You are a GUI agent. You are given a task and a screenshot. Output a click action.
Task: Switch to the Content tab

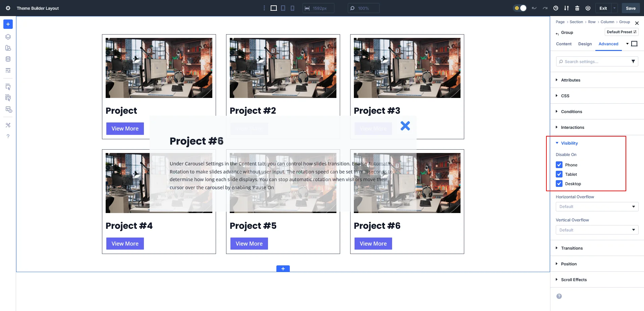(563, 44)
